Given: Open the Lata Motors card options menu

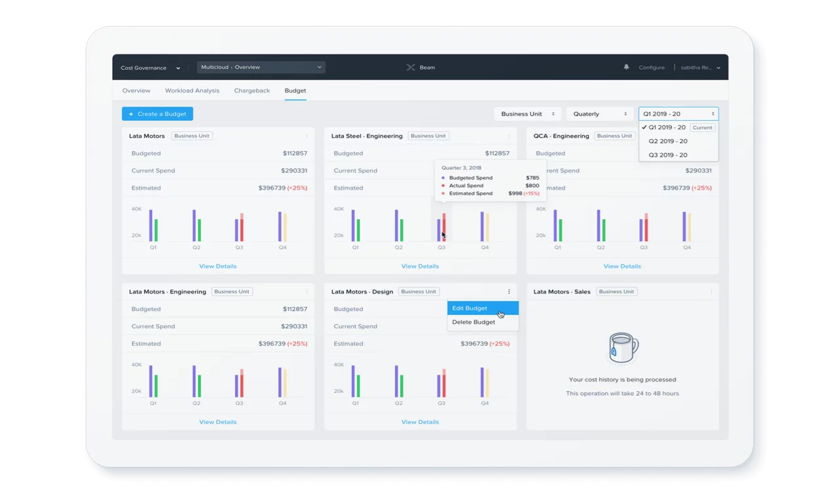Looking at the screenshot, I should tap(306, 136).
